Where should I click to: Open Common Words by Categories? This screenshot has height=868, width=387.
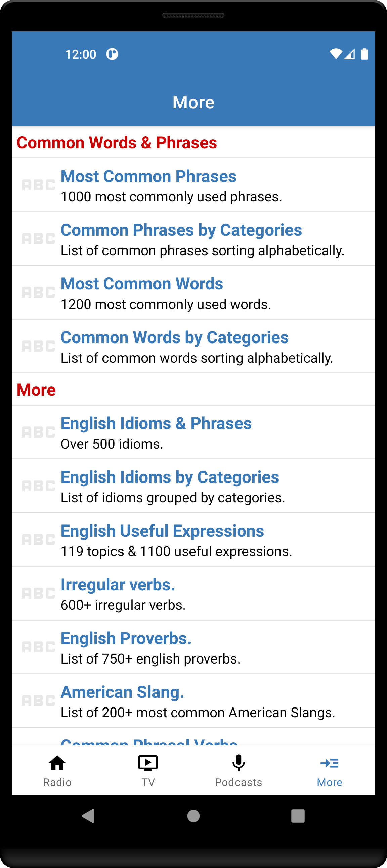175,338
